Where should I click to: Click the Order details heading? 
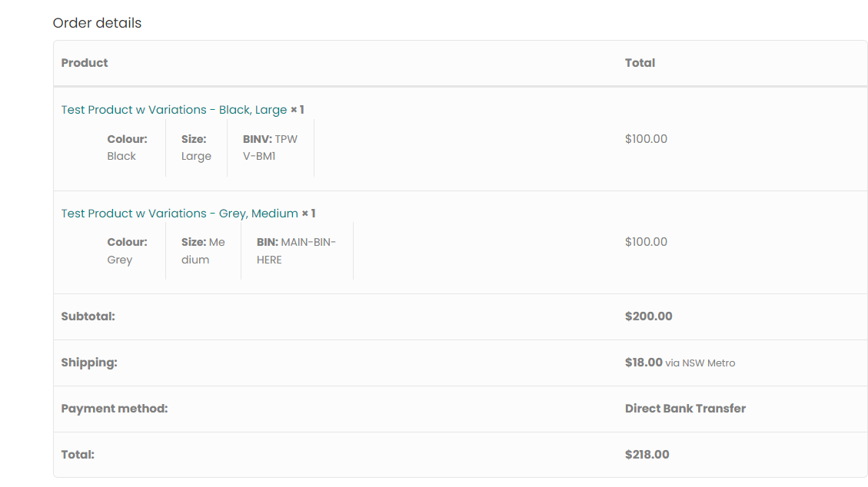pyautogui.click(x=97, y=23)
